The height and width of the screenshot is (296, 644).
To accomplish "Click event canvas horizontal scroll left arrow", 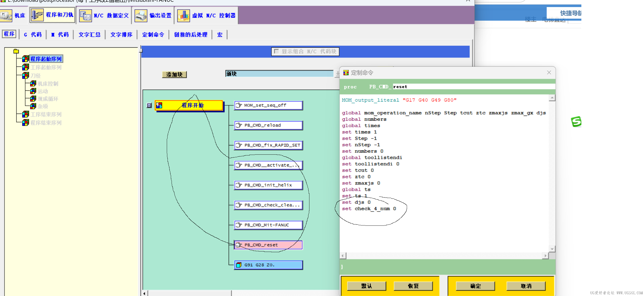I will 144,293.
